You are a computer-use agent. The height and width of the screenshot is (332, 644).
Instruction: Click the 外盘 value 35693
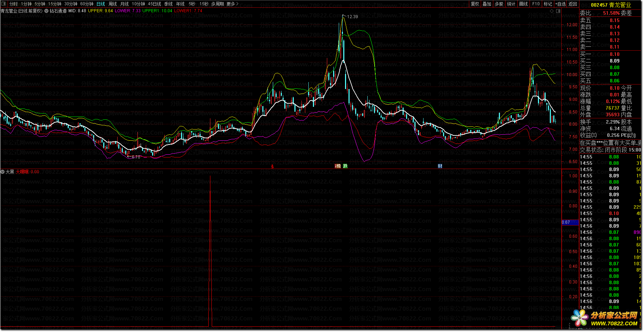613,115
